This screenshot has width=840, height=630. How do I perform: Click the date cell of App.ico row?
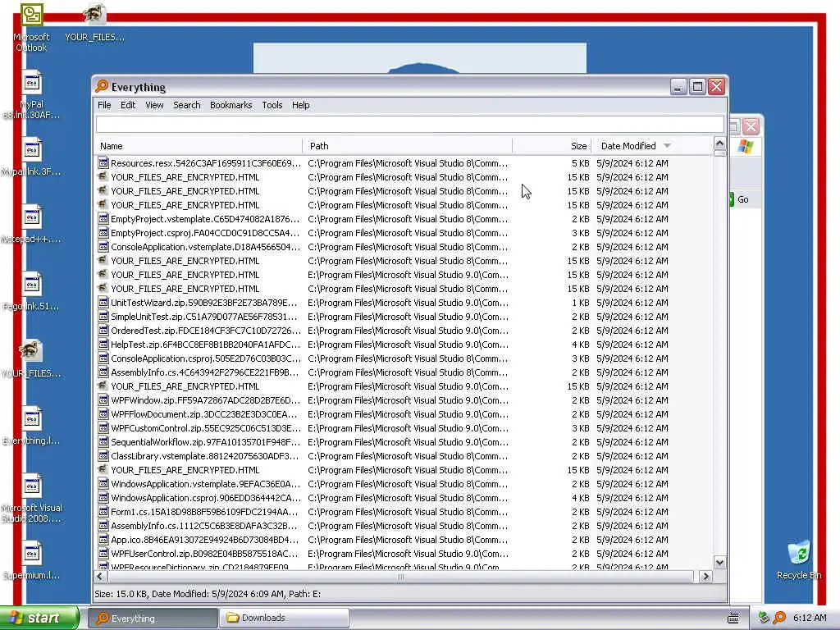click(632, 540)
